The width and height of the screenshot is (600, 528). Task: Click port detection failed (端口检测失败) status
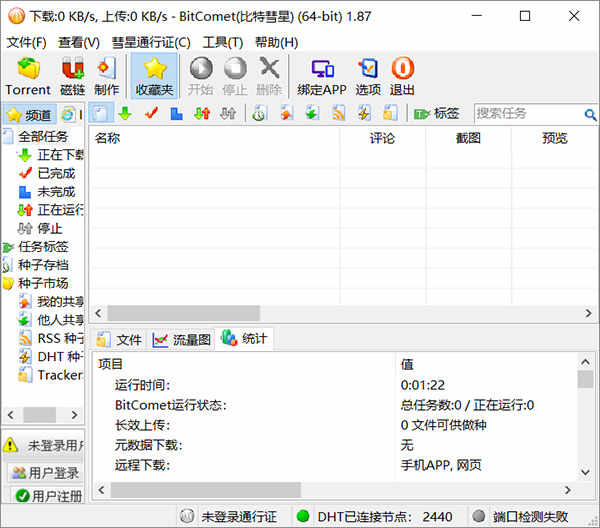click(x=520, y=517)
